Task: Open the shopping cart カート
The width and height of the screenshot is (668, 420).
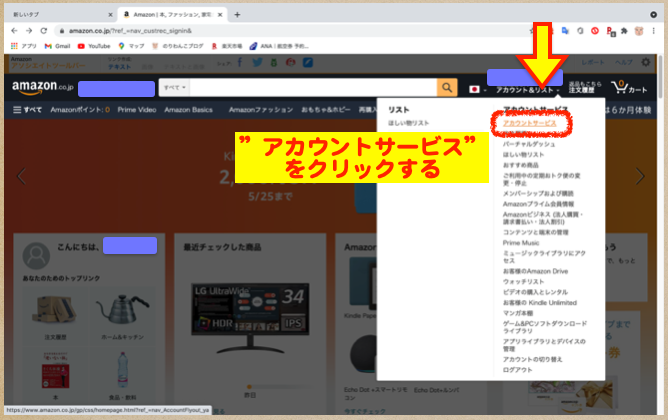Action: pos(629,87)
